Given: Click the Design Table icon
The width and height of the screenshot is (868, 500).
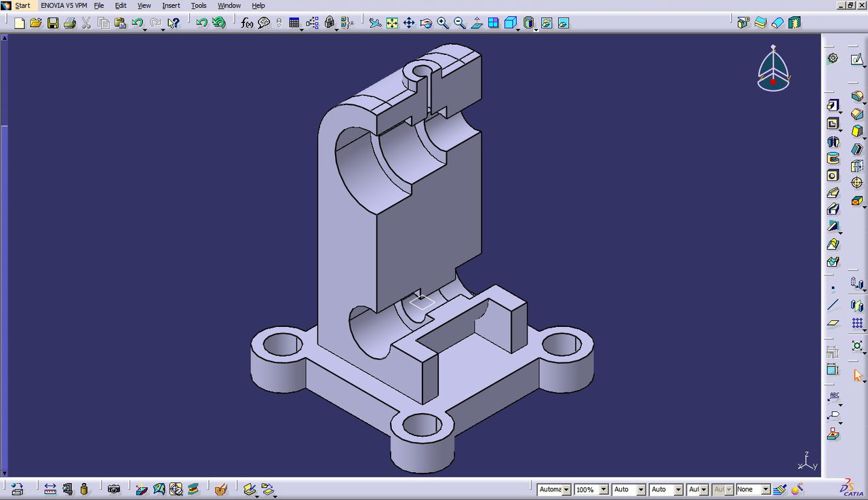Looking at the screenshot, I should pyautogui.click(x=294, y=23).
